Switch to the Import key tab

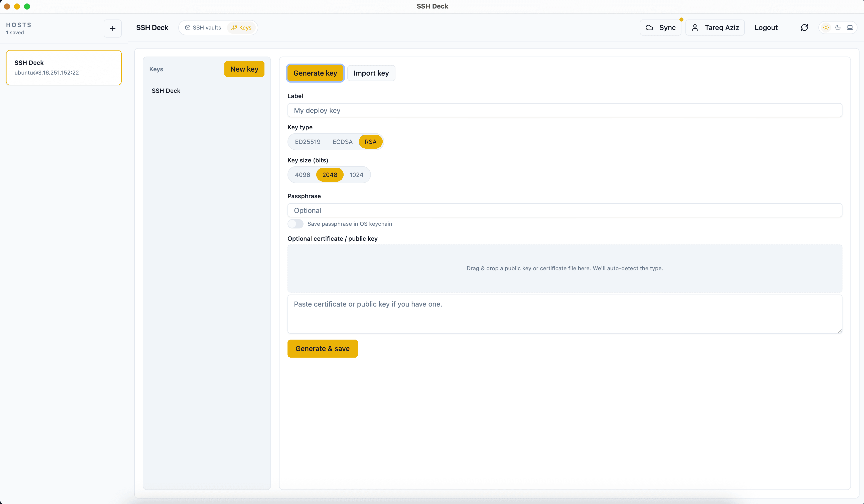[371, 73]
